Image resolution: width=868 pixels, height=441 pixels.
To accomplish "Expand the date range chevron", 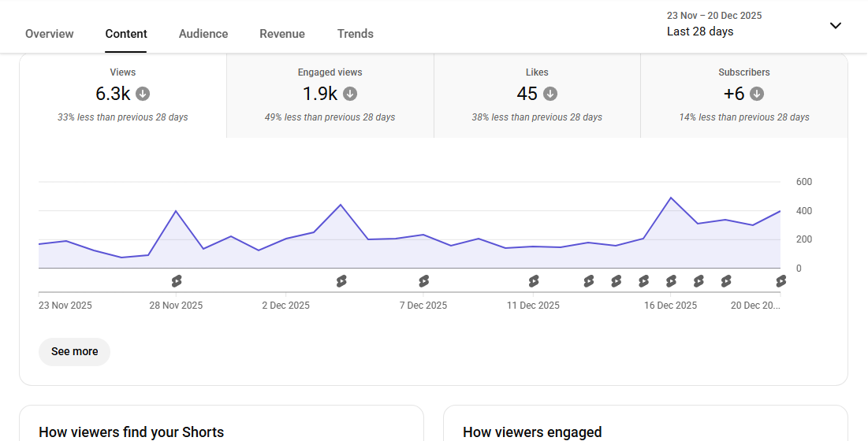I will [836, 25].
